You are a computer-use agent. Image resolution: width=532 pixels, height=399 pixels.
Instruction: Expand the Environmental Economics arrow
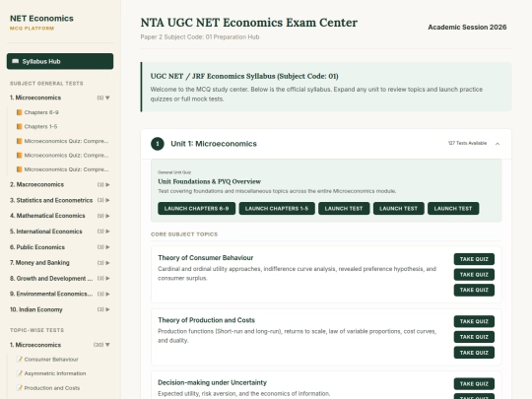pyautogui.click(x=107, y=294)
